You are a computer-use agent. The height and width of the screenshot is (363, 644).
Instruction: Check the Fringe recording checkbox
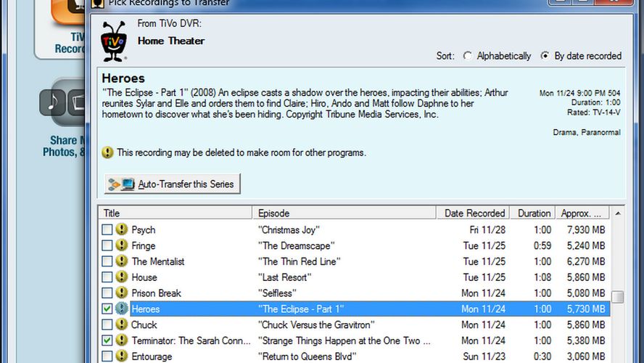tap(107, 245)
